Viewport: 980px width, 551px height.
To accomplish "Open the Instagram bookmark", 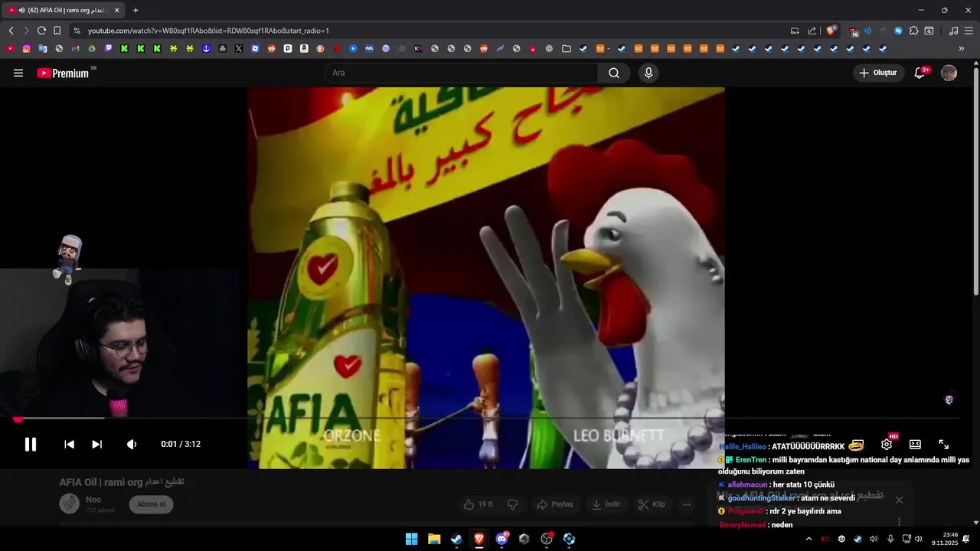I will tap(26, 48).
